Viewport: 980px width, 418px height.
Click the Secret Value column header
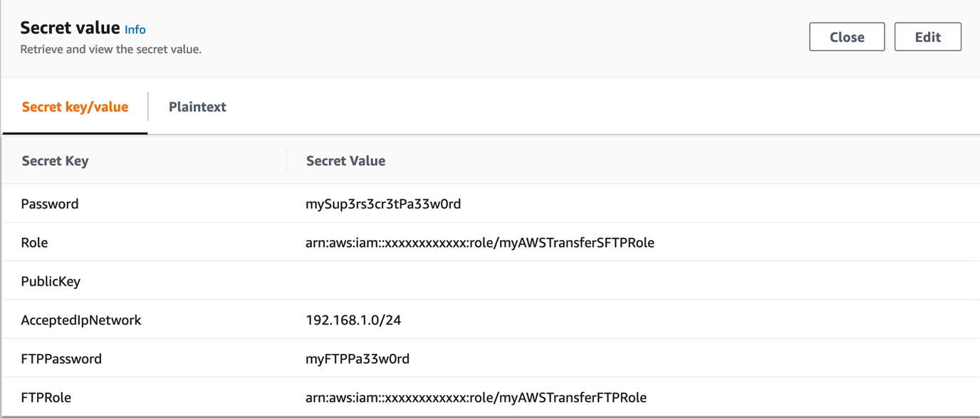345,160
